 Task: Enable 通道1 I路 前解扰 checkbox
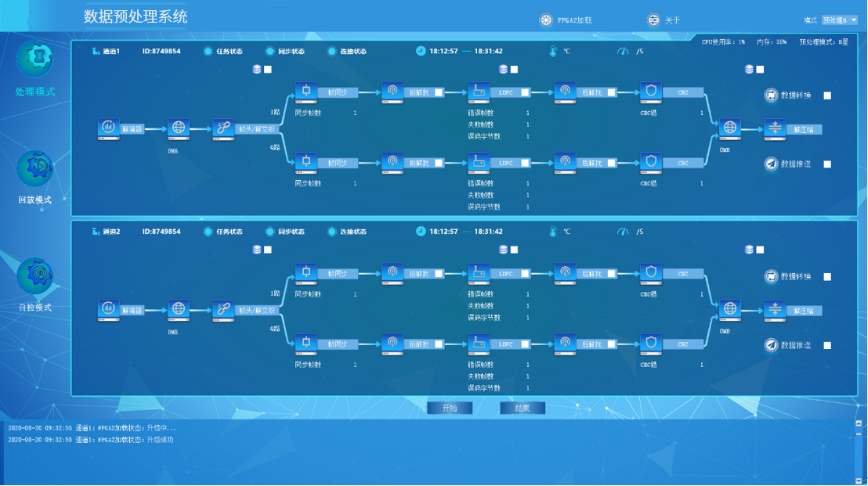[439, 92]
